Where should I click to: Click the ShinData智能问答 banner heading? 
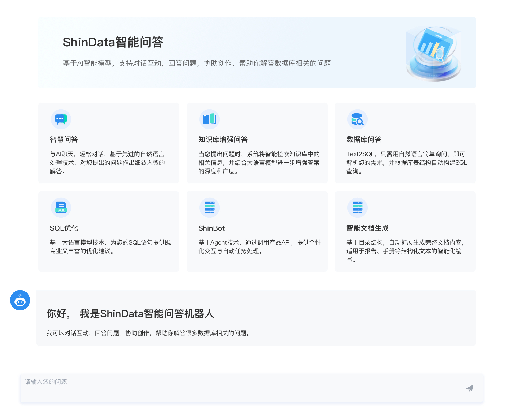coord(113,42)
